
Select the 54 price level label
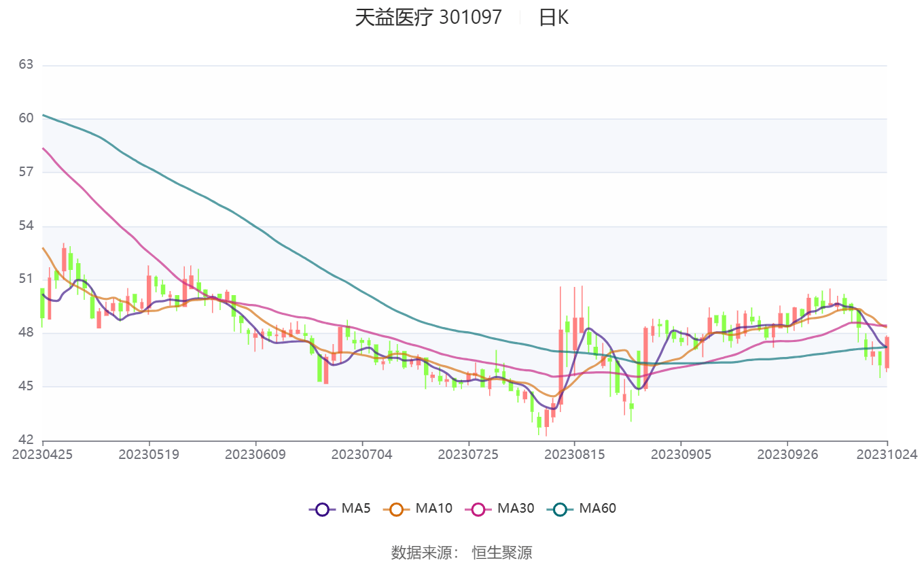click(x=26, y=226)
